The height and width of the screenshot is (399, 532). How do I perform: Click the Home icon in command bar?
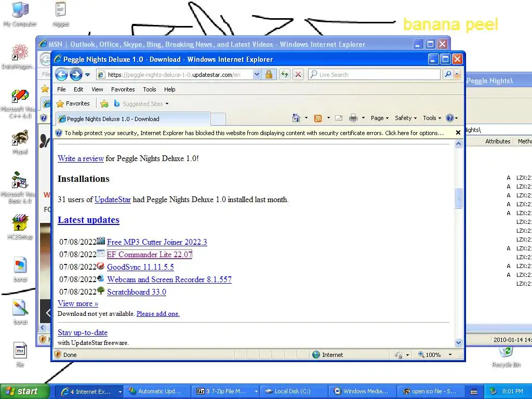(x=296, y=118)
